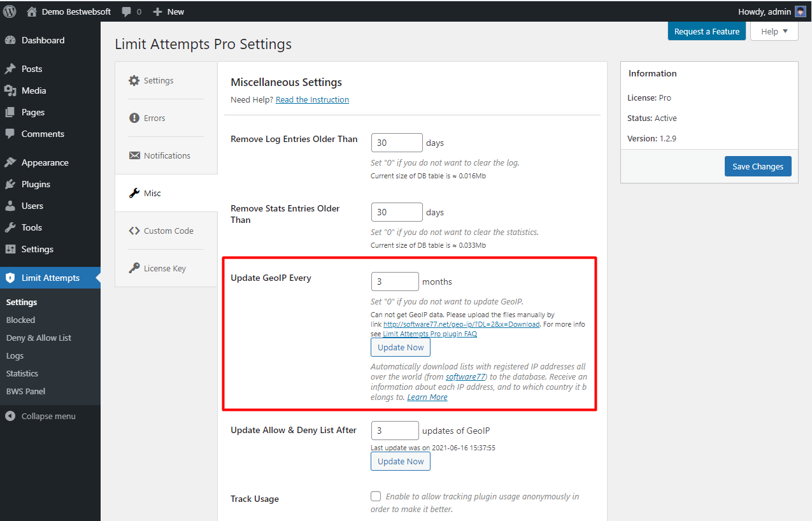Screen dimensions: 812x521
Task: Switch to the Notifications tab
Action: (166, 155)
